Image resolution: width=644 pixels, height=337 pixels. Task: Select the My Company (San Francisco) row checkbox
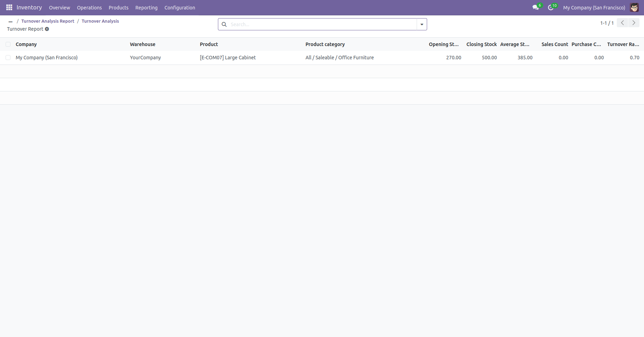(x=8, y=58)
